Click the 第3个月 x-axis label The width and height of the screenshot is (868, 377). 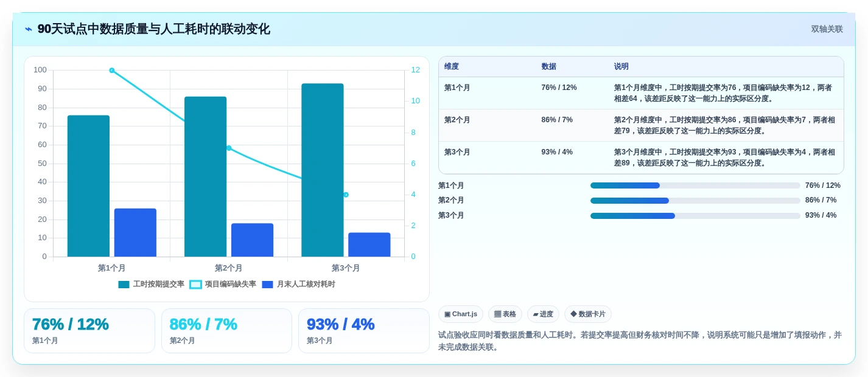tap(346, 268)
